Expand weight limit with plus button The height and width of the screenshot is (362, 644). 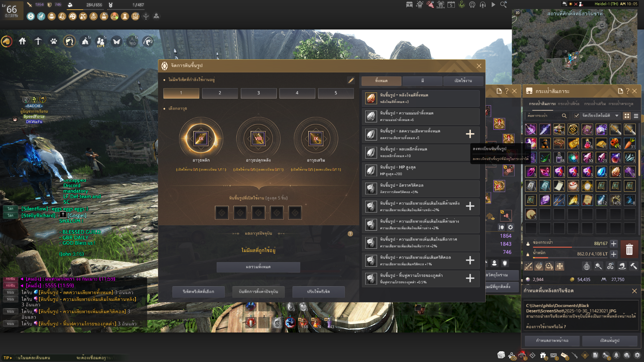coord(613,254)
